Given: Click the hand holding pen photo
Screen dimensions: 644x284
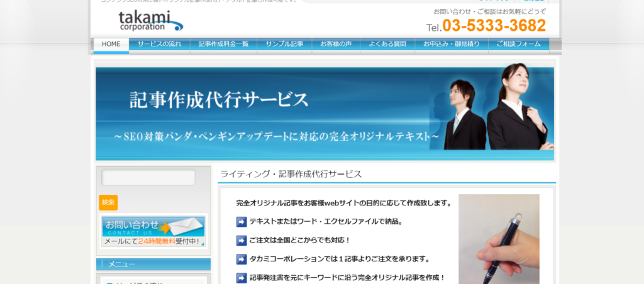Looking at the screenshot, I should click(499, 239).
